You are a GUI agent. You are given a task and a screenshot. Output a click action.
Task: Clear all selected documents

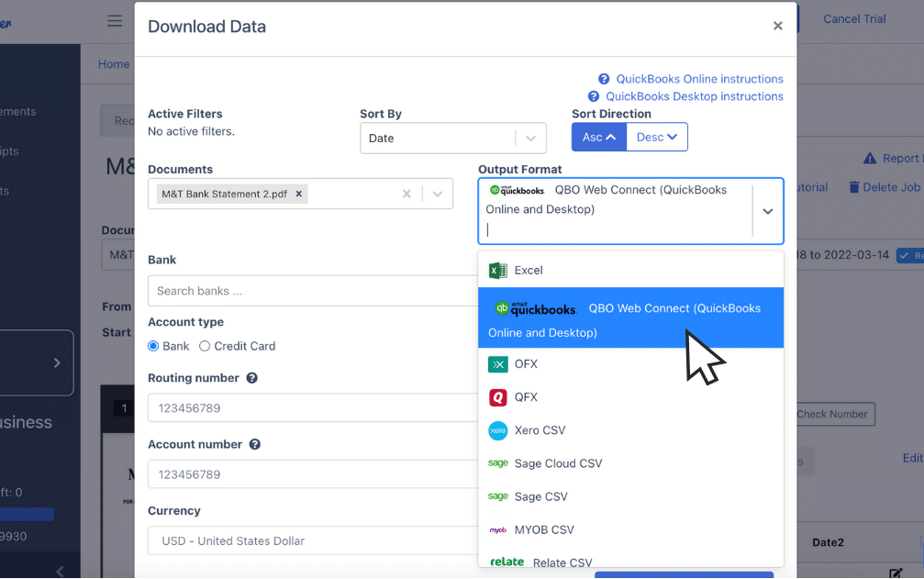tap(406, 194)
